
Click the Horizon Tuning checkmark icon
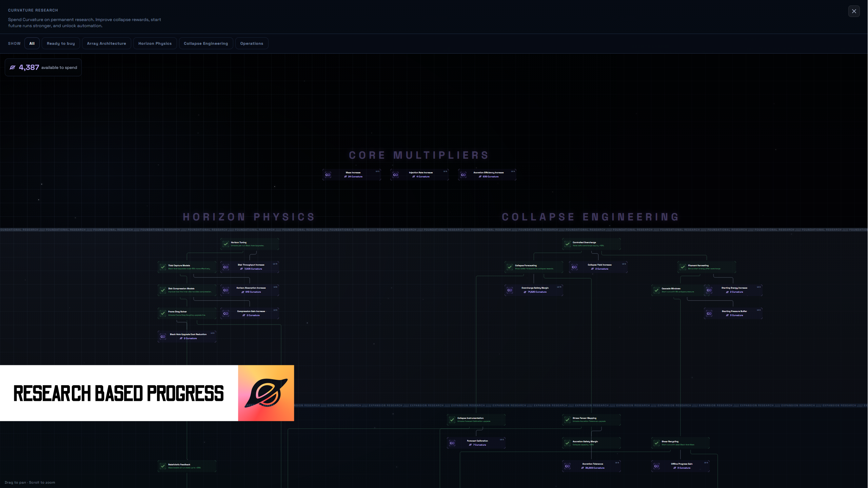[226, 244]
